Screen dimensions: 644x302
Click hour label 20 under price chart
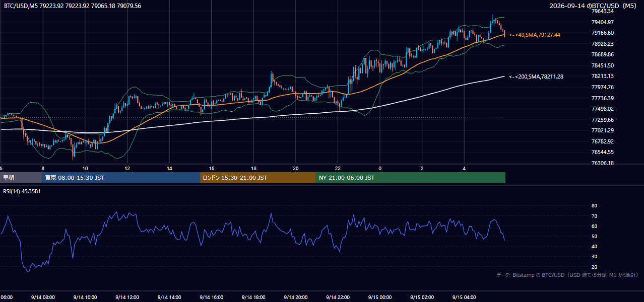point(296,168)
